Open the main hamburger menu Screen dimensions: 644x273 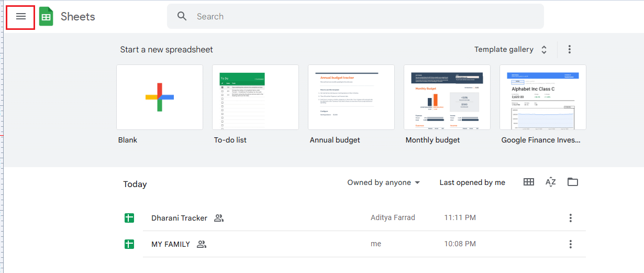21,17
